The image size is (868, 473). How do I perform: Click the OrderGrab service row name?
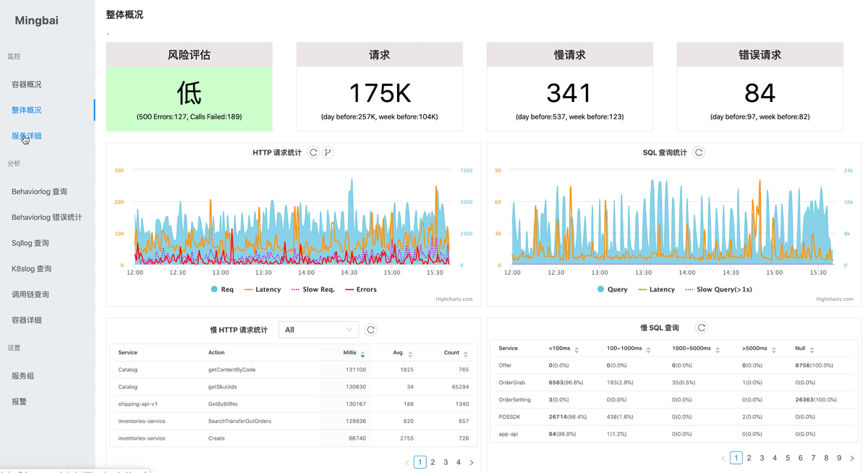tap(512, 382)
